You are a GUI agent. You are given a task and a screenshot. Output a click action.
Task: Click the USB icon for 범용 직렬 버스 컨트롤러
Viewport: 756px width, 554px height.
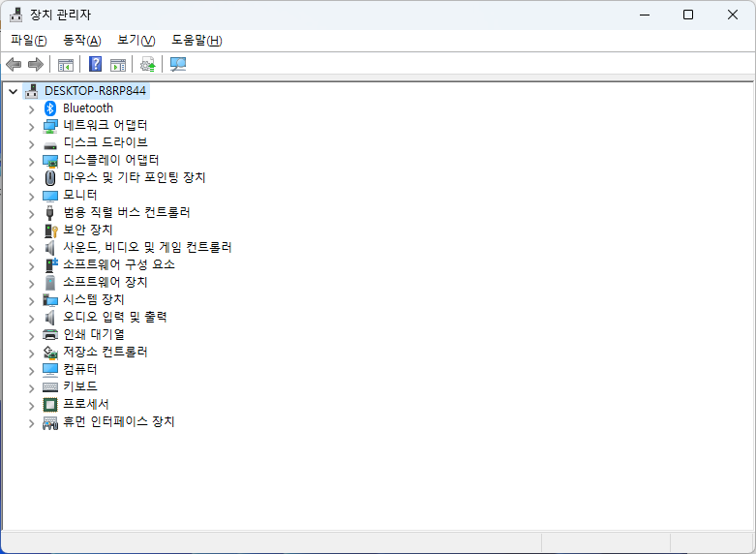(x=49, y=213)
